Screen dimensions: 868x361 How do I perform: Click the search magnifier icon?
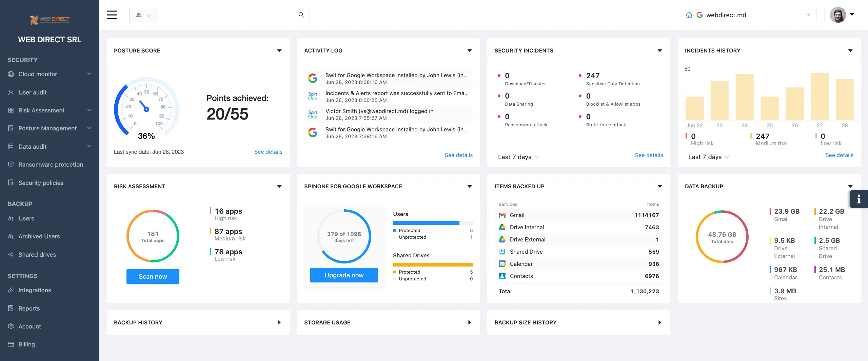(x=301, y=15)
